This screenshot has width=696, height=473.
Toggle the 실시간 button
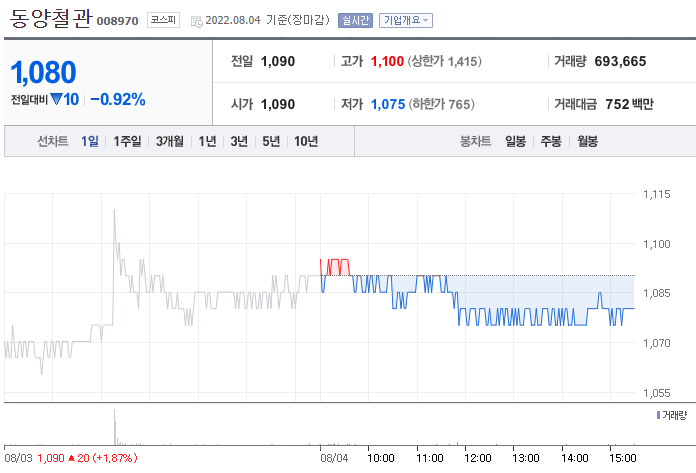(355, 20)
